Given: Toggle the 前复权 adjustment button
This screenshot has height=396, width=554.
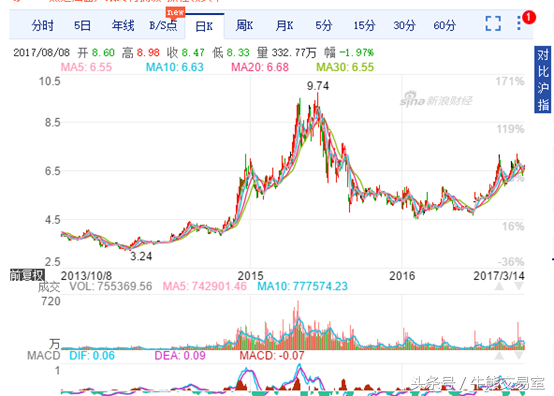Looking at the screenshot, I should pyautogui.click(x=27, y=275).
